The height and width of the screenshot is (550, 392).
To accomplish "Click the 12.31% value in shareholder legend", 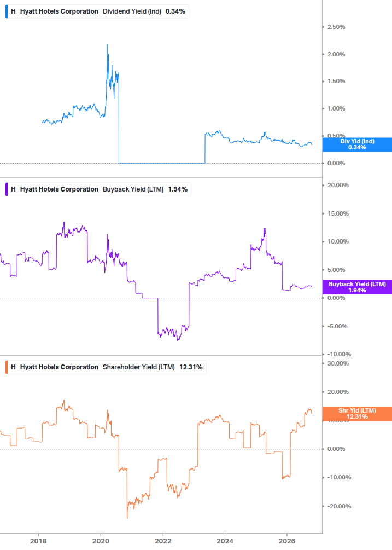I will [x=191, y=367].
